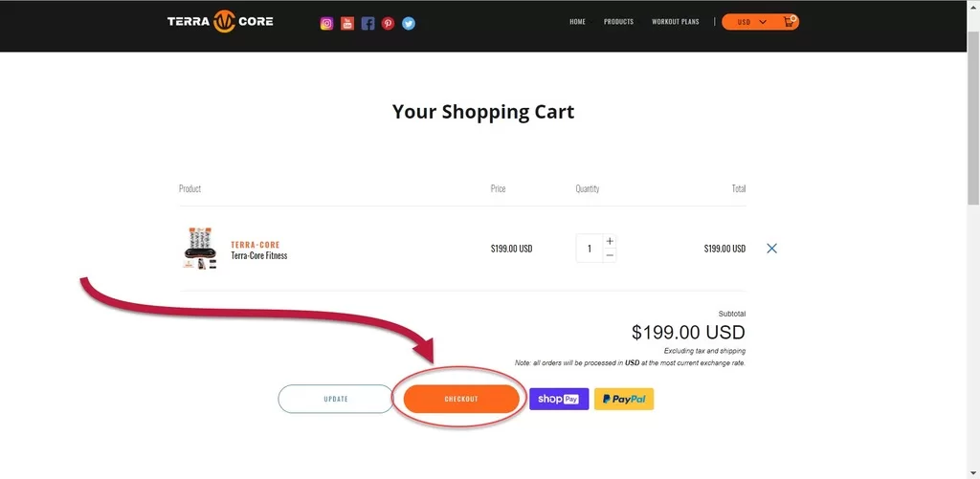
Task: Pay with the PayPal button
Action: [x=624, y=399]
